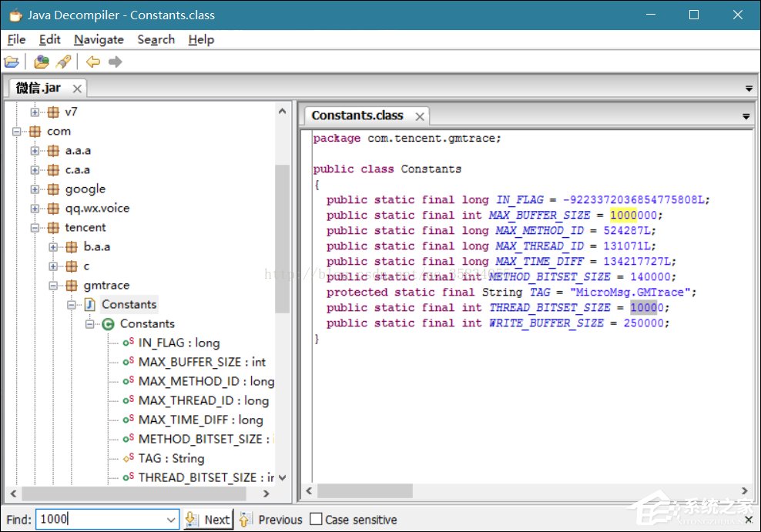Click the Previous search result icon
Image resolution: width=761 pixels, height=532 pixels.
(x=246, y=520)
